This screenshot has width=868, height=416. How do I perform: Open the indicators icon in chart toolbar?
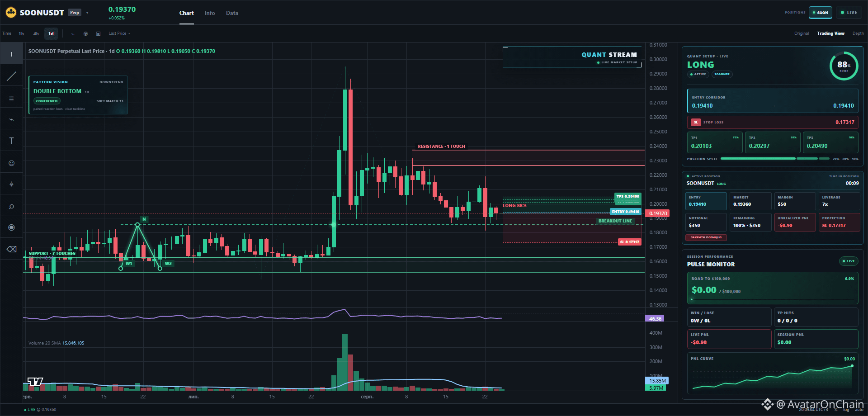point(73,33)
